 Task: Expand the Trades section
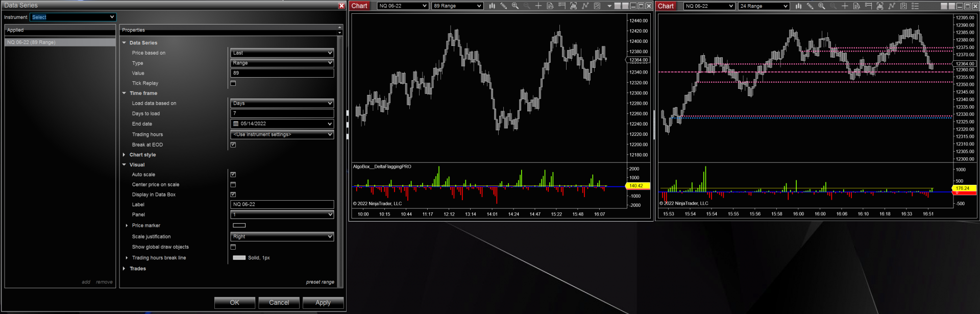(x=124, y=269)
